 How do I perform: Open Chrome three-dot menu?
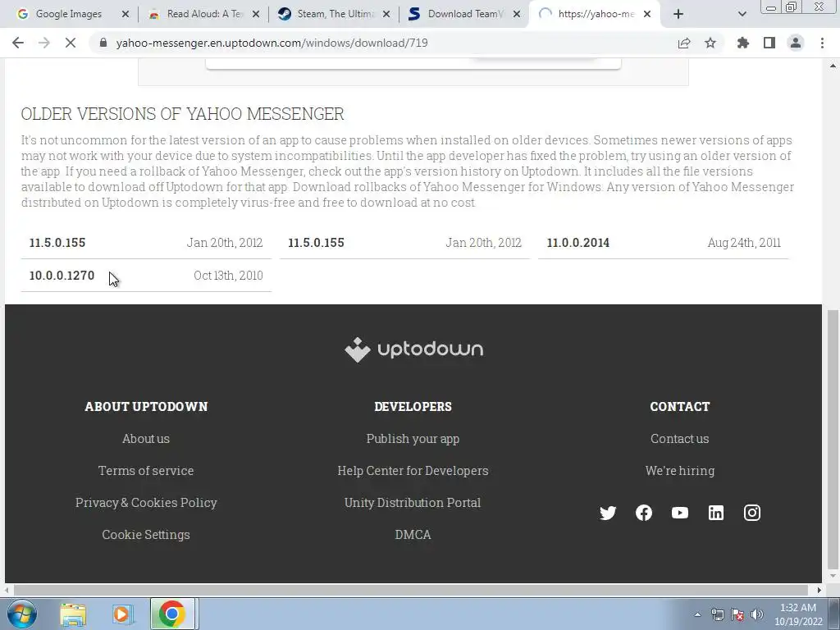[x=822, y=43]
